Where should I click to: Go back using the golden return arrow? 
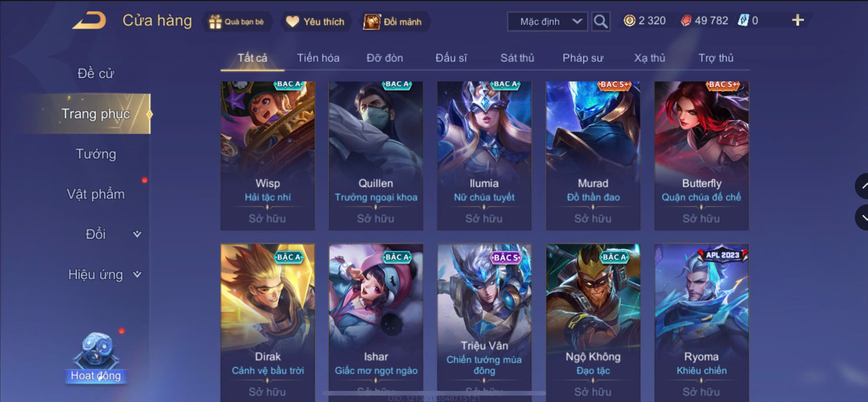click(89, 21)
